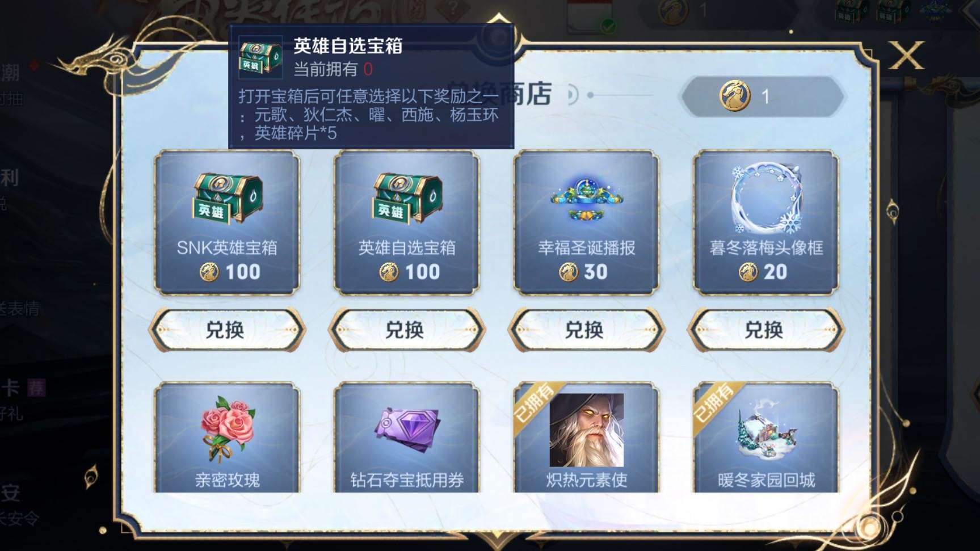Tap the 20 coin price of 暮冬落梅头像框
Screen dimensions: 980x551
coord(763,272)
